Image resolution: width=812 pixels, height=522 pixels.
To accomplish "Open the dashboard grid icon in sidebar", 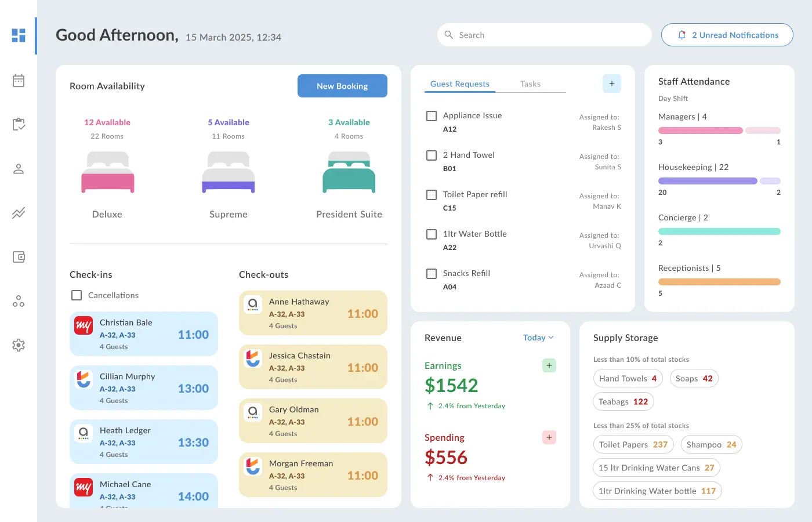I will coord(19,35).
